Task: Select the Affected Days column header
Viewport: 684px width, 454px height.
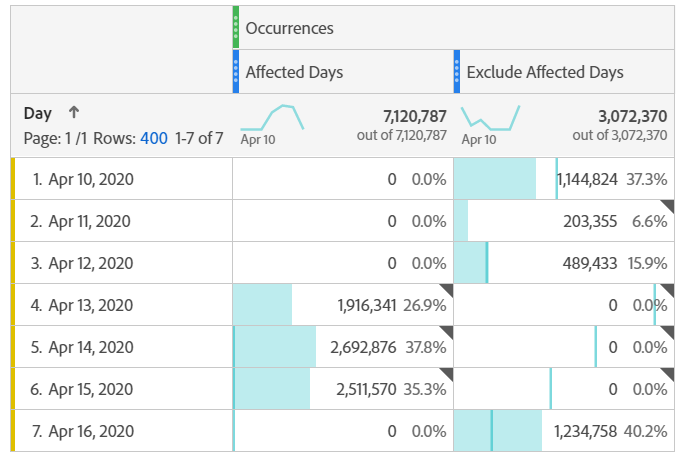Action: [x=295, y=72]
